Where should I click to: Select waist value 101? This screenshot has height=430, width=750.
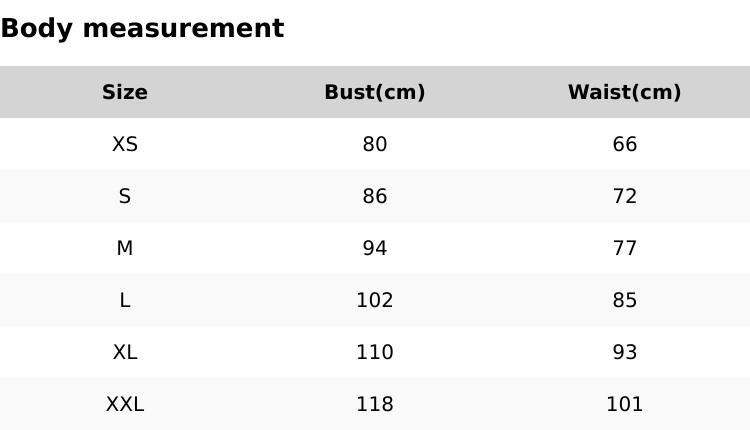point(625,405)
